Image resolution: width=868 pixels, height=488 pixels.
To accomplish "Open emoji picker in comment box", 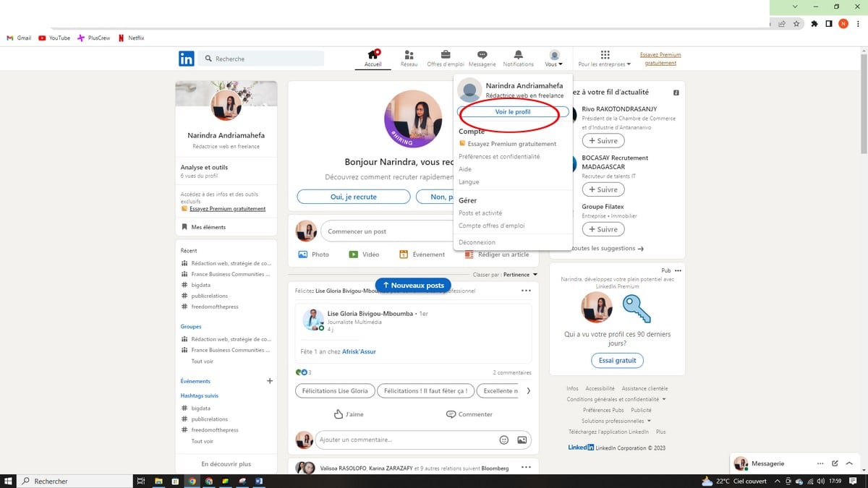I will tap(504, 440).
